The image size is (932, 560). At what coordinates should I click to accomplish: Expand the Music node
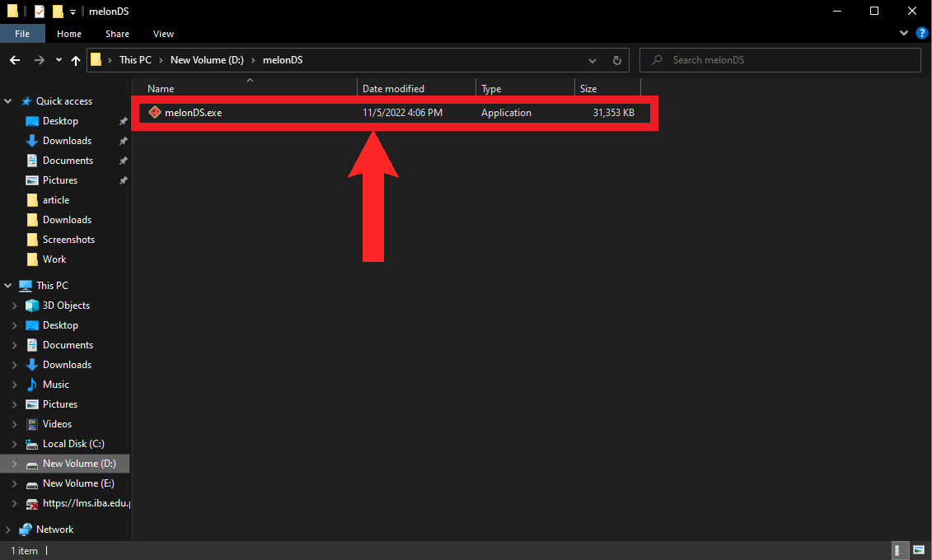coord(14,385)
